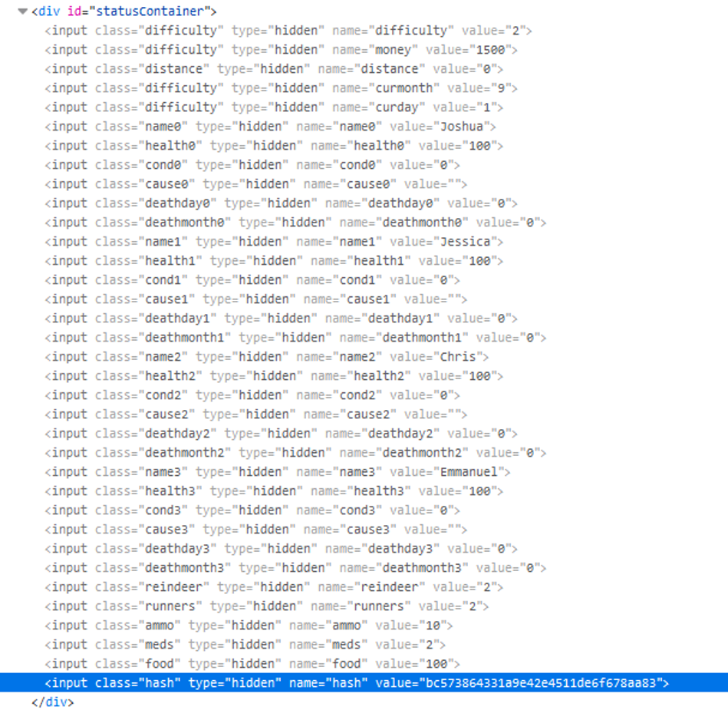Screen dimensions: 728x710
Task: Click the money input with value 1500
Action: pos(281,50)
